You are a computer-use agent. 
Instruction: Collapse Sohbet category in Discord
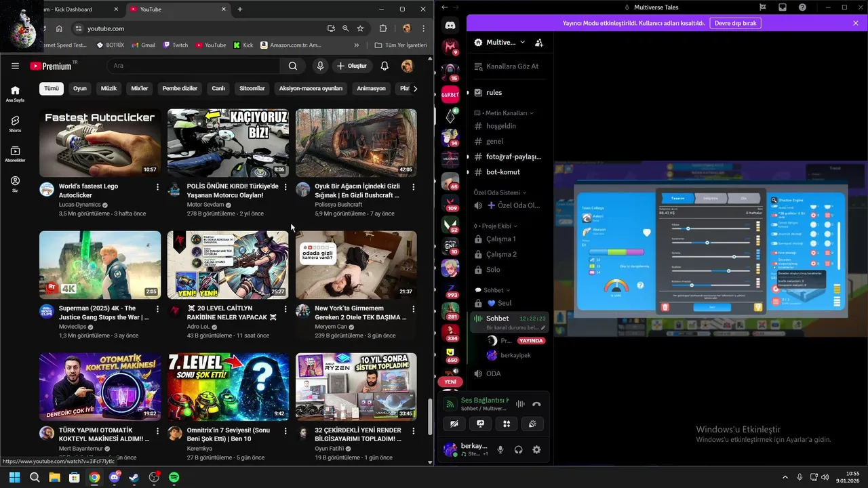tap(492, 290)
